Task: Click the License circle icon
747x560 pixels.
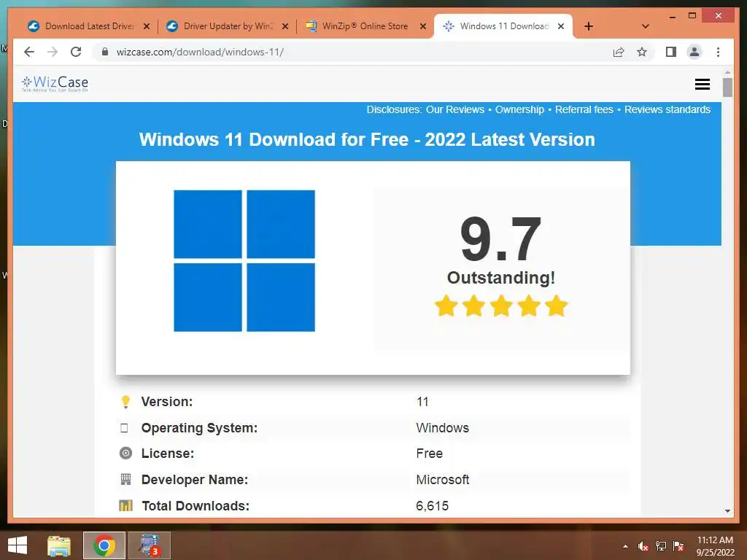Action: 125,454
